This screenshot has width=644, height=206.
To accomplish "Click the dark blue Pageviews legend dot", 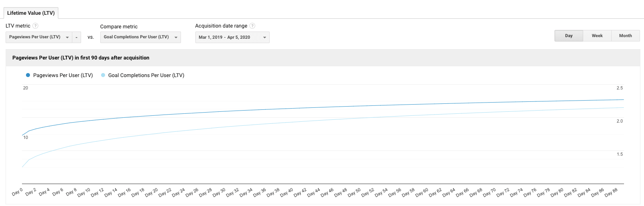I will (28, 75).
